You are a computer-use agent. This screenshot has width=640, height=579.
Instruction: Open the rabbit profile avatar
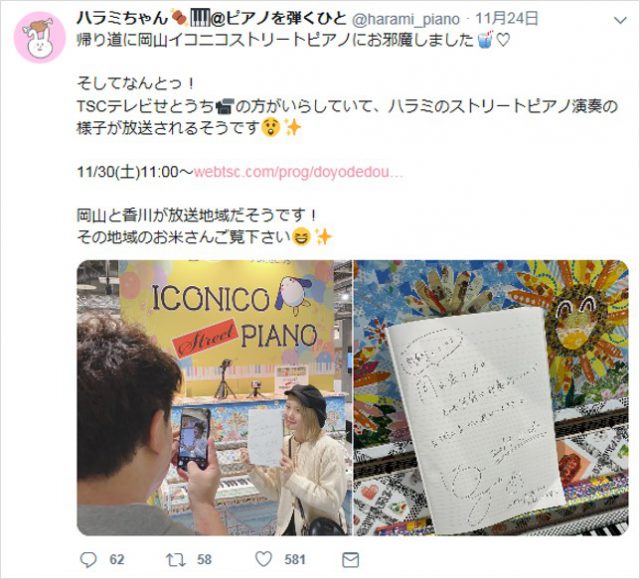pyautogui.click(x=40, y=37)
